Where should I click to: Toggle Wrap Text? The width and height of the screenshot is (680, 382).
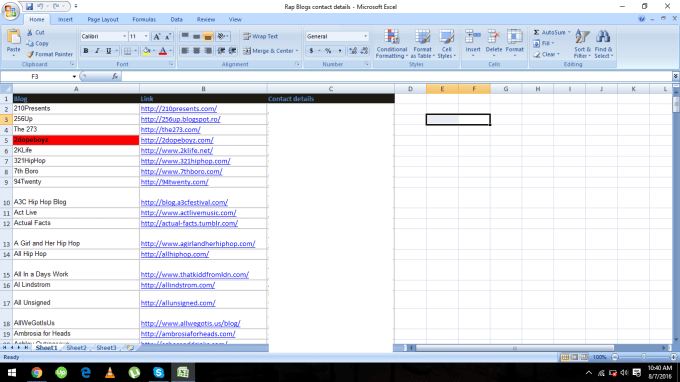click(x=261, y=36)
